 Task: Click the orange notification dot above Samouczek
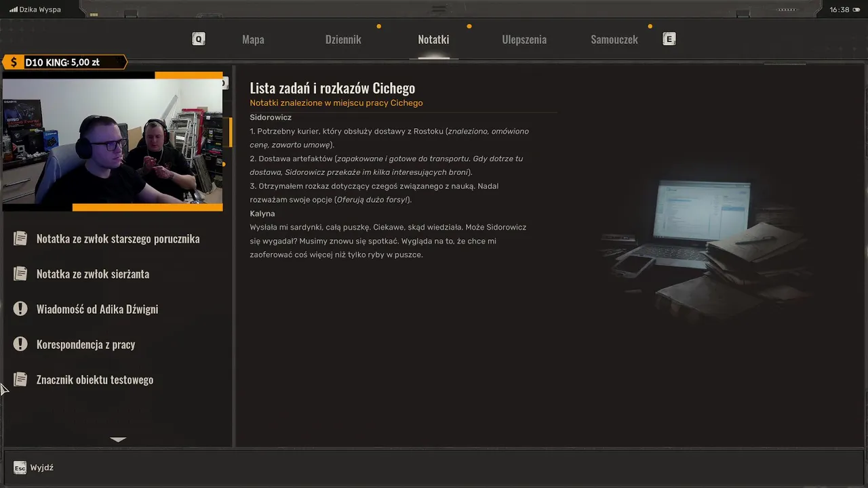pos(650,26)
